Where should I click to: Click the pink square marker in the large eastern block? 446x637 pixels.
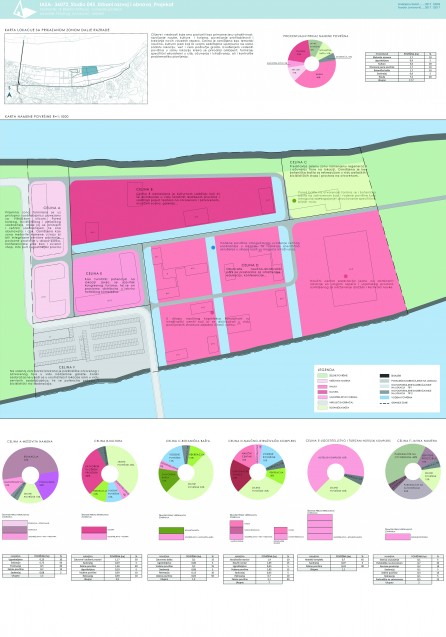point(346,276)
